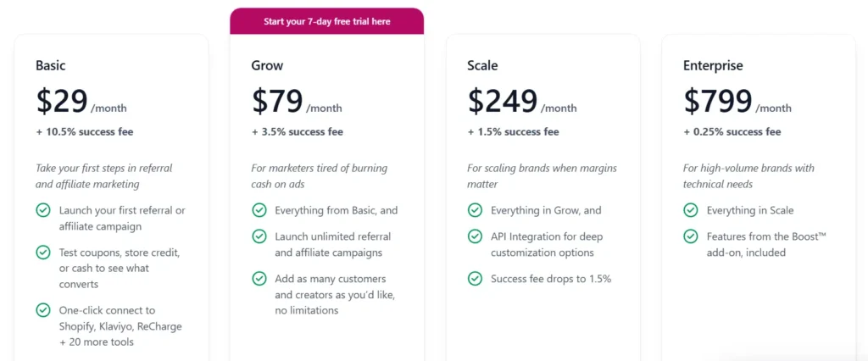Click the checkmark beside "Launch unlimited referral"
This screenshot has height=361, width=868.
(x=259, y=236)
